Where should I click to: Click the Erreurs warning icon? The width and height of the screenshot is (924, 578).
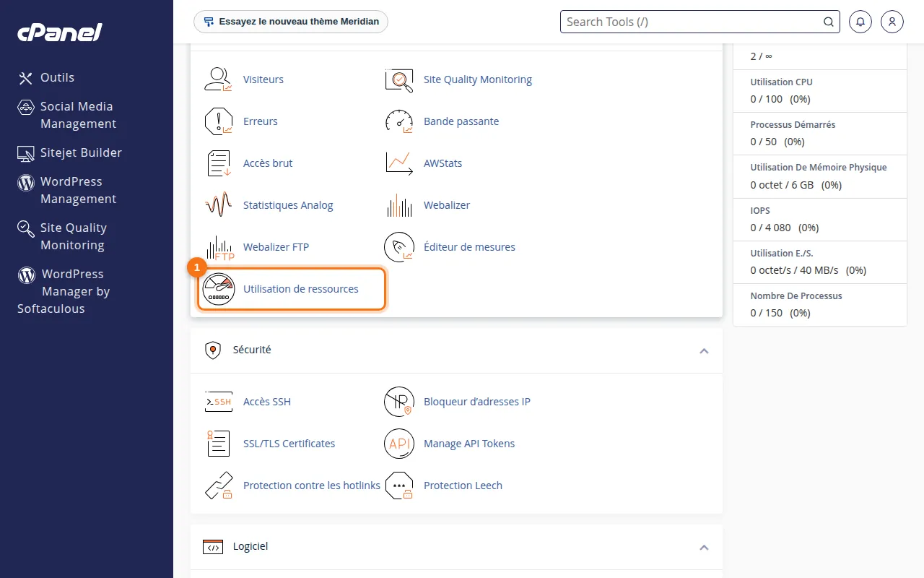point(219,121)
